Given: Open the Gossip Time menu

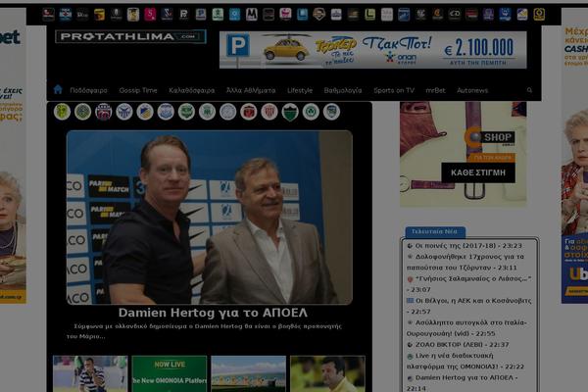Looking at the screenshot, I should point(138,90).
